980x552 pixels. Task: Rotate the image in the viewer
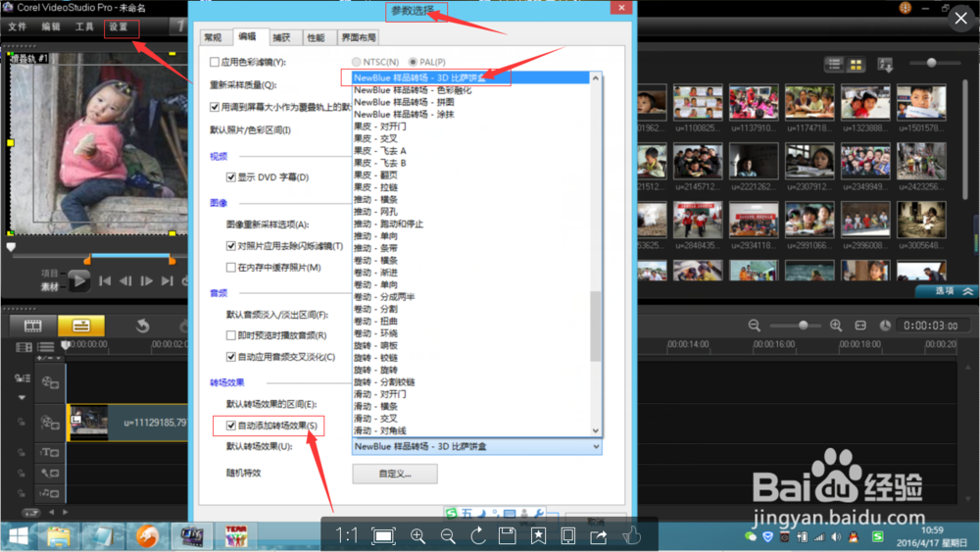pyautogui.click(x=478, y=536)
